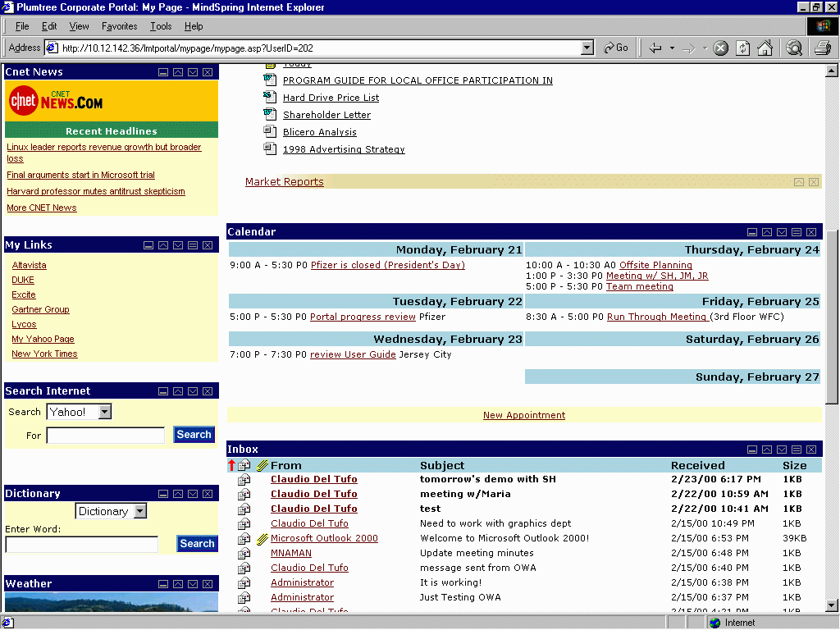
Task: Open the Help menu
Action: (194, 26)
